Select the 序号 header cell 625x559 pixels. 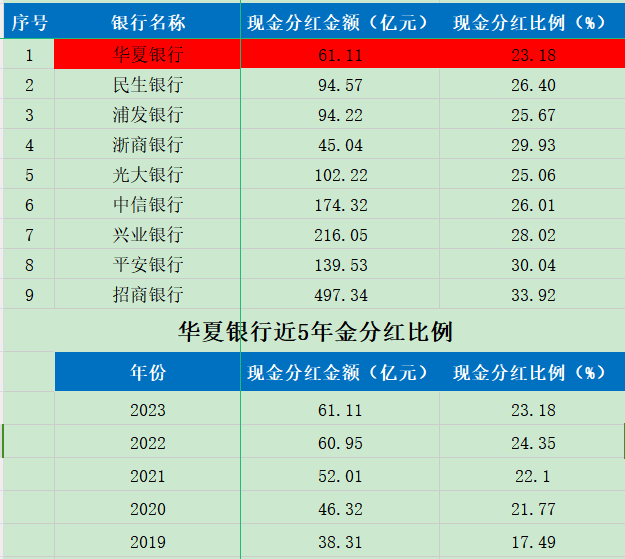click(x=29, y=22)
